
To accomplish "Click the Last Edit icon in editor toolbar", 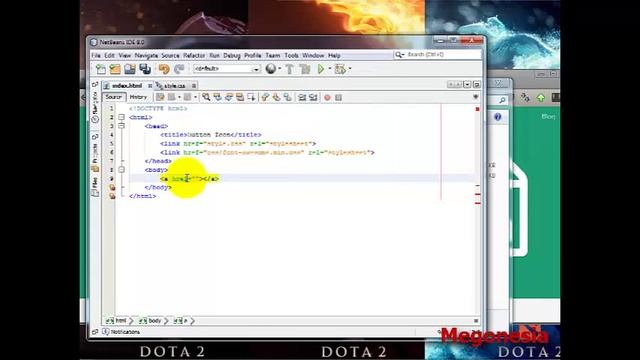I will (x=160, y=97).
